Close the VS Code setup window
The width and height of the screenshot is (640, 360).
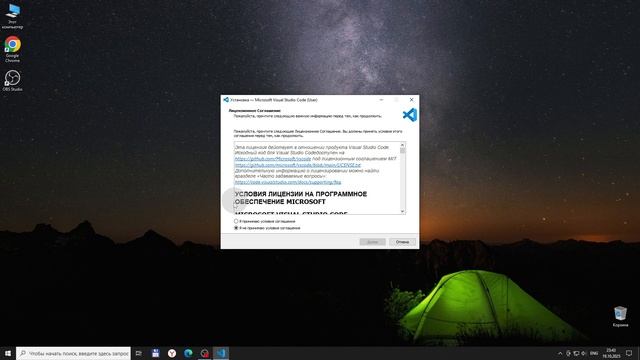click(411, 100)
